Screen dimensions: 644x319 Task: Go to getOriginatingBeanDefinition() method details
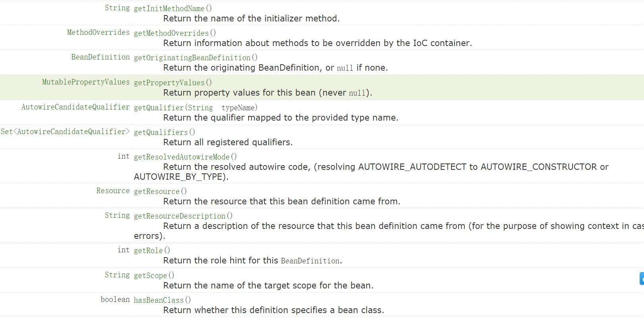(192, 58)
